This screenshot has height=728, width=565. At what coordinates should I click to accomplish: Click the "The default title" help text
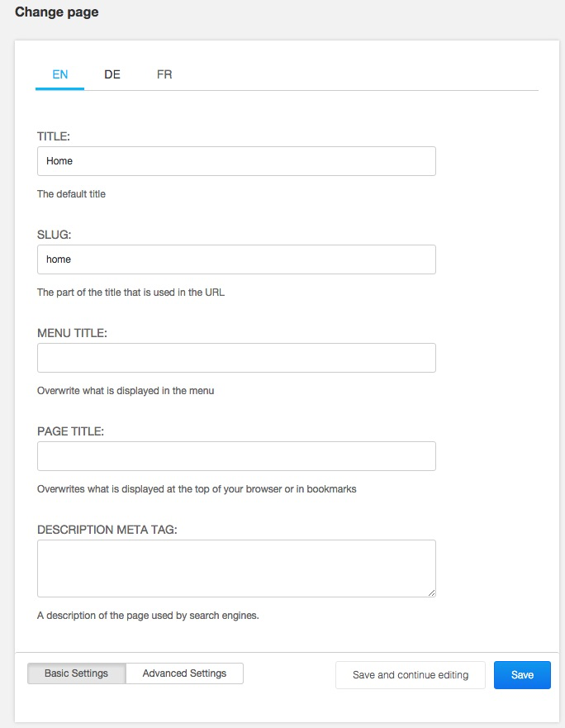pyautogui.click(x=71, y=194)
